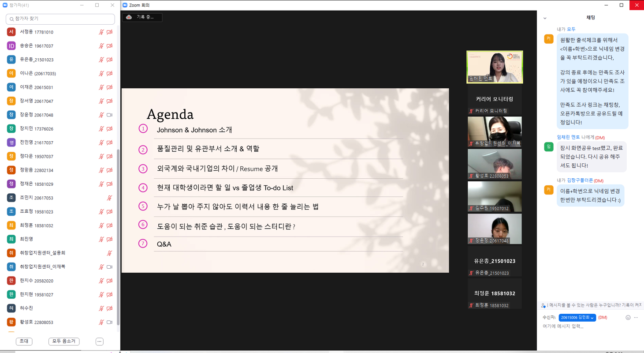The image size is (644, 353).
Task: Click the emoji smiley icon in chat
Action: pyautogui.click(x=628, y=317)
